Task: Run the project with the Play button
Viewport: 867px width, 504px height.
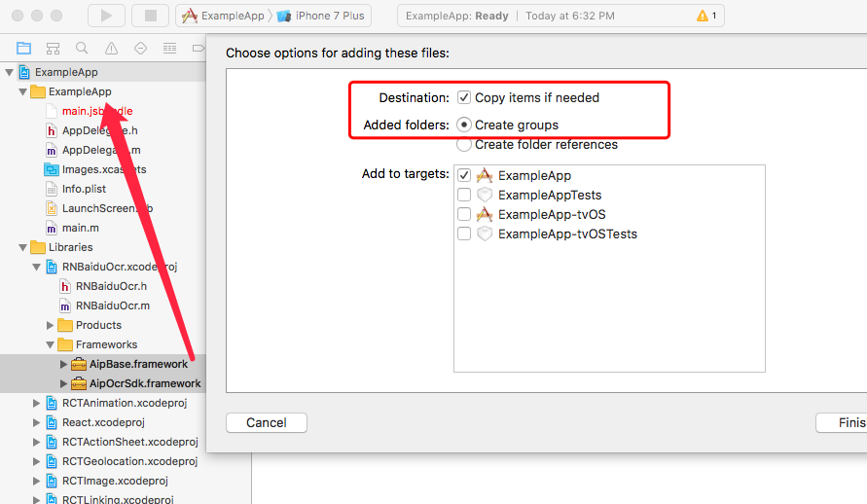Action: click(x=107, y=16)
